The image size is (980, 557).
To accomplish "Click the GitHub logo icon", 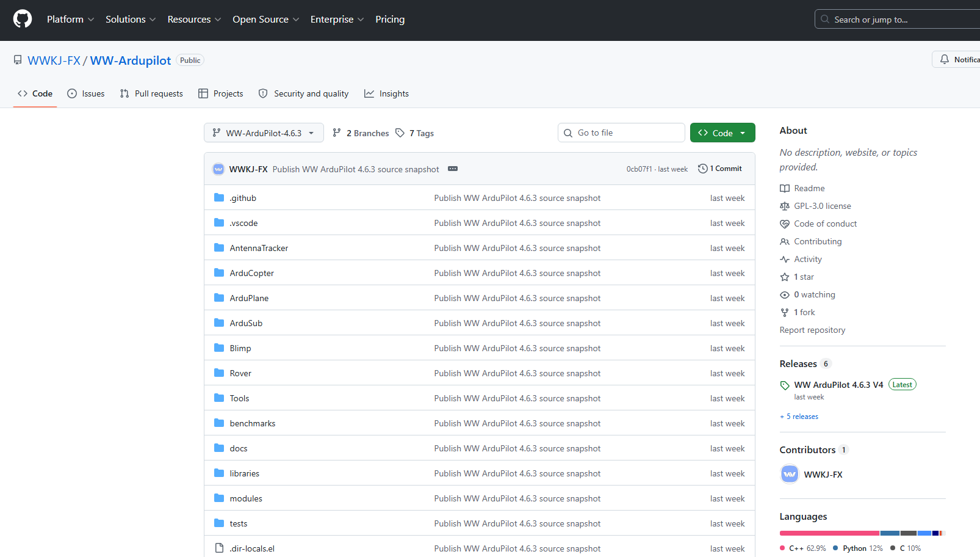I will [x=23, y=19].
